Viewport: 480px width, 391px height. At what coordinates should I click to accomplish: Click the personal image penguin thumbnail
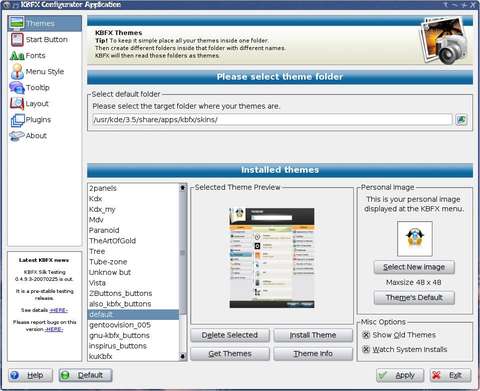[415, 238]
